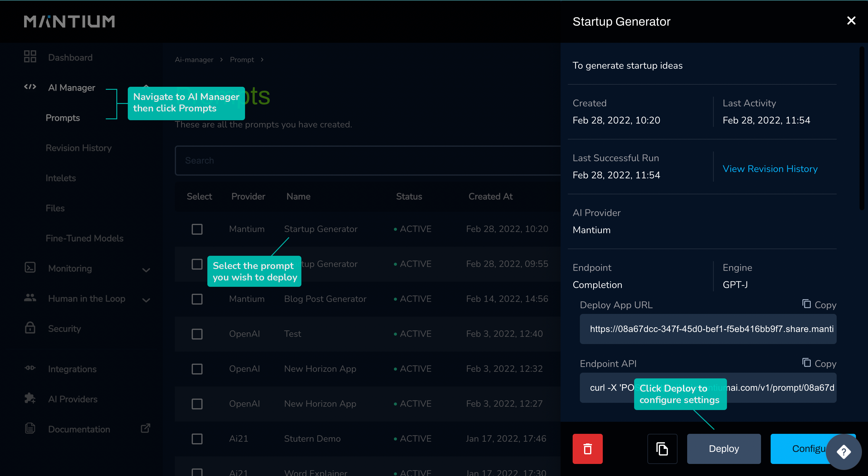Click the Security lock icon
The image size is (868, 476).
coord(30,328)
